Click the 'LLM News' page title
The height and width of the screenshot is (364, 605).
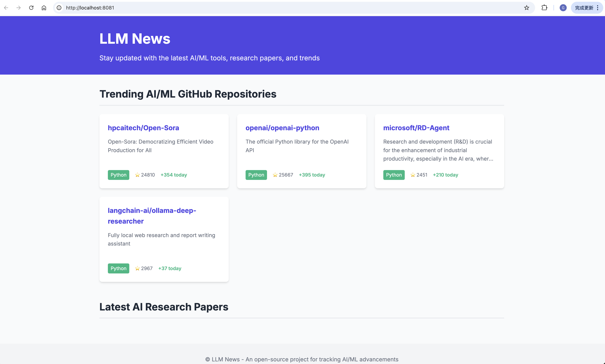point(135,39)
